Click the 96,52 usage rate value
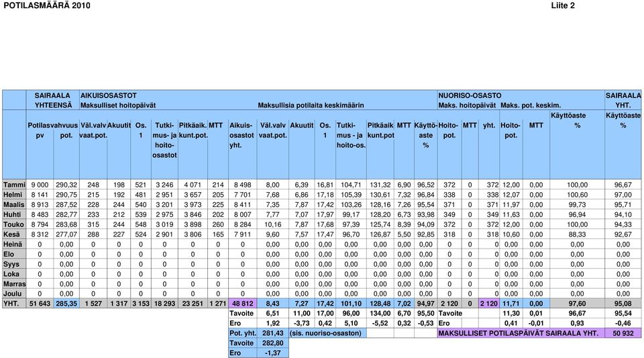 coord(426,185)
